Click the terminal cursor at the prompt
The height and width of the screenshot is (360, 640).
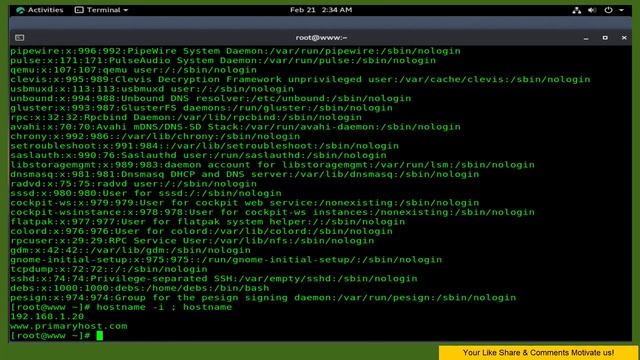pyautogui.click(x=100, y=336)
